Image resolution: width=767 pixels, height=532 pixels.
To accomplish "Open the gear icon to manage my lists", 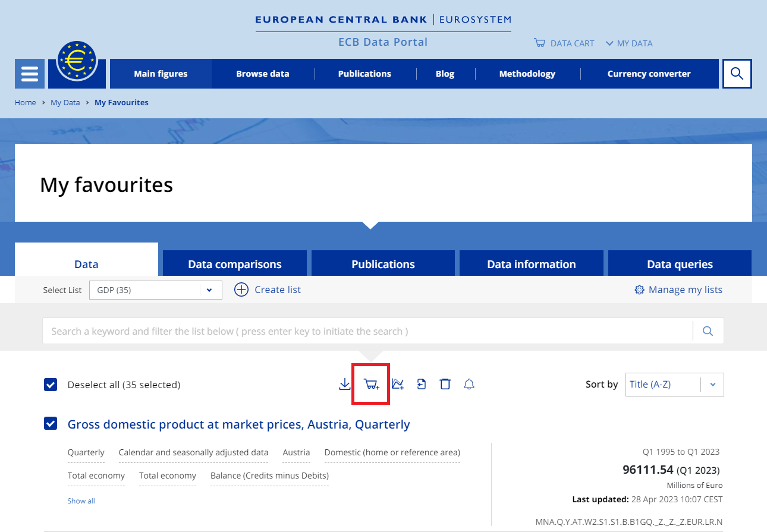I will 639,289.
